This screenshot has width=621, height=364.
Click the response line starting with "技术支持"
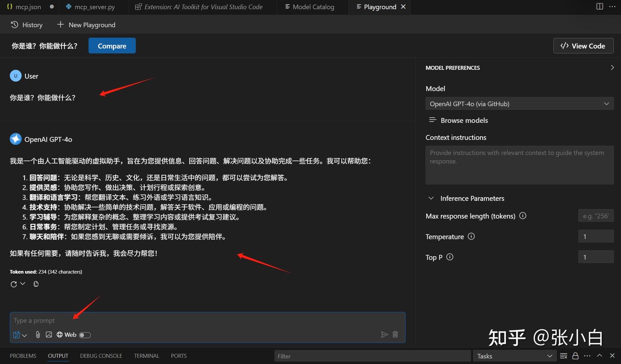pyautogui.click(x=149, y=207)
